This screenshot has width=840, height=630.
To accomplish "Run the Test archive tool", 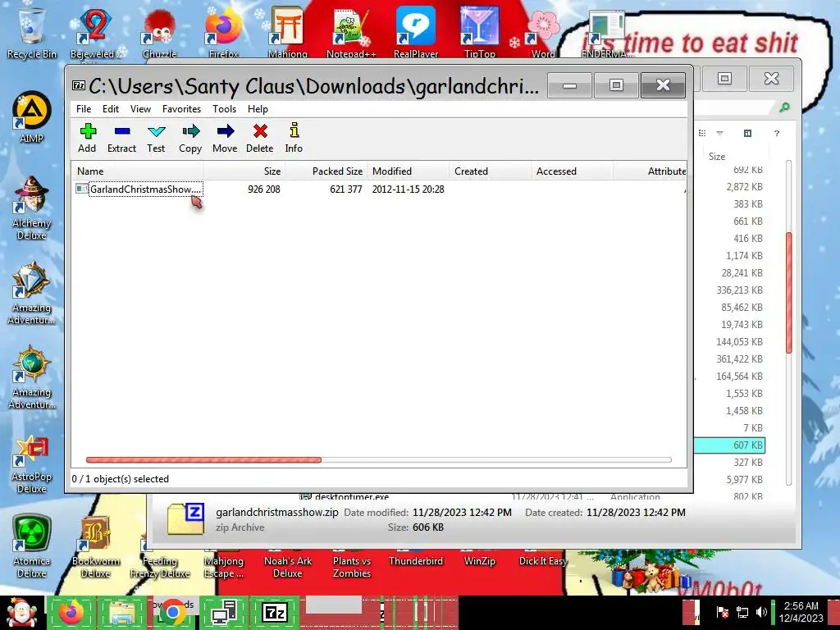I will coord(156,138).
